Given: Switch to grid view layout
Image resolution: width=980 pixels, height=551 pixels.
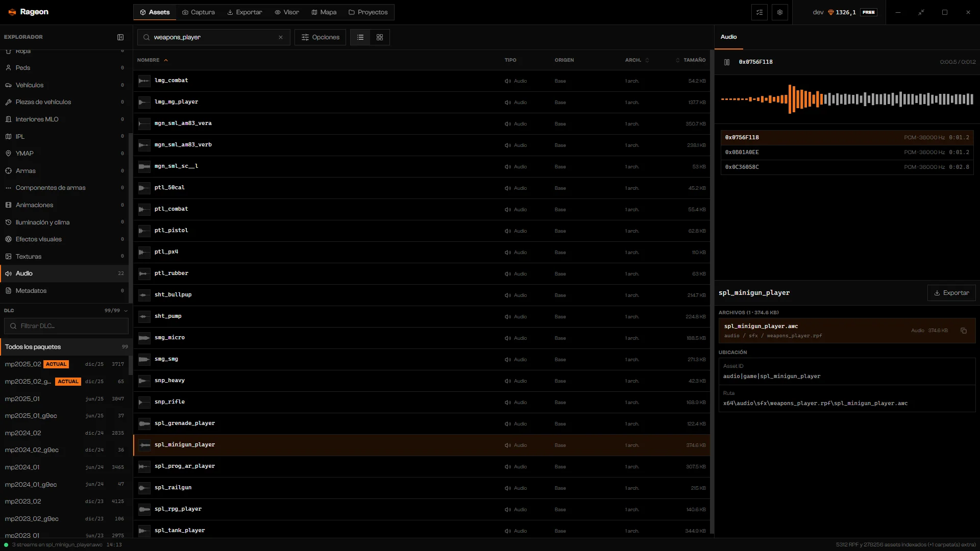Looking at the screenshot, I should (x=380, y=37).
